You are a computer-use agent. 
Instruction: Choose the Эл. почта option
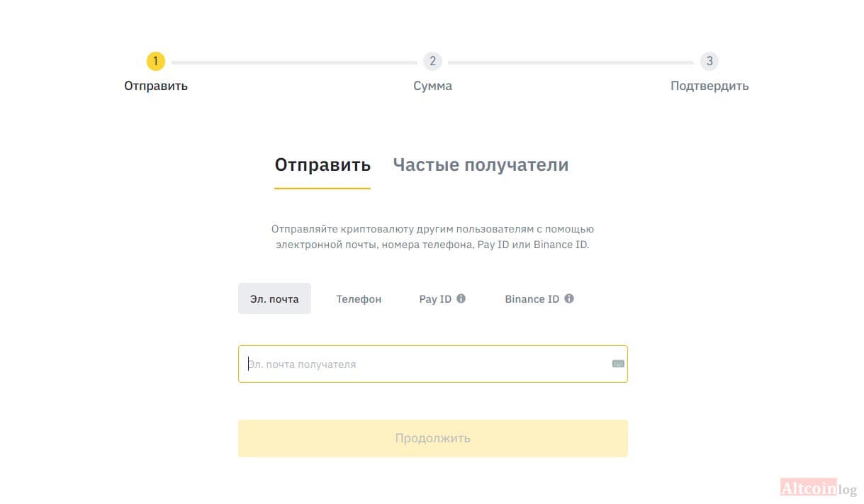point(274,298)
